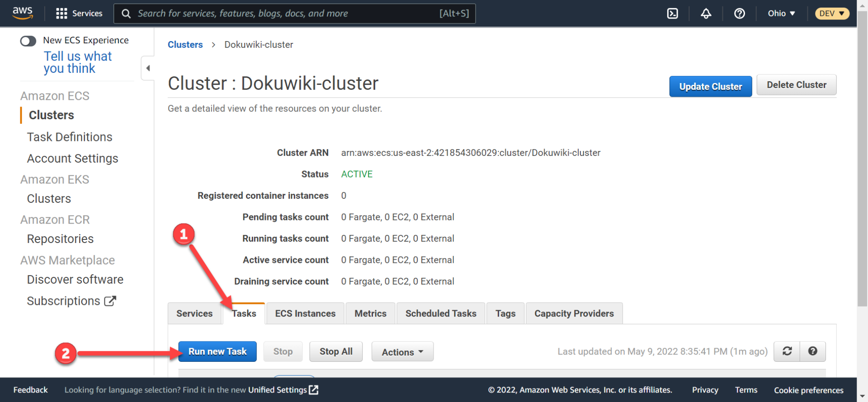The image size is (868, 402).
Task: Open the Unified Settings link
Action: pyautogui.click(x=283, y=390)
